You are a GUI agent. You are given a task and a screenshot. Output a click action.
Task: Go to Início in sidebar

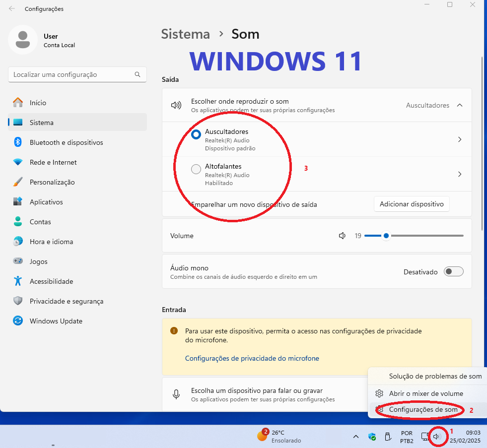(77, 103)
